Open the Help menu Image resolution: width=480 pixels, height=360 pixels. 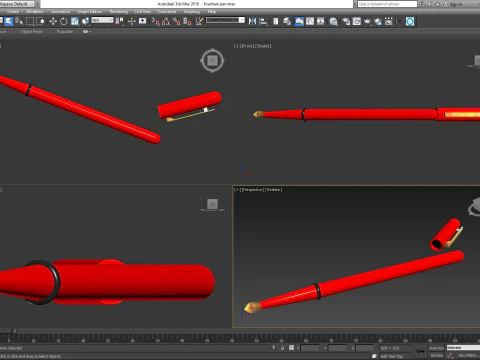coord(212,12)
